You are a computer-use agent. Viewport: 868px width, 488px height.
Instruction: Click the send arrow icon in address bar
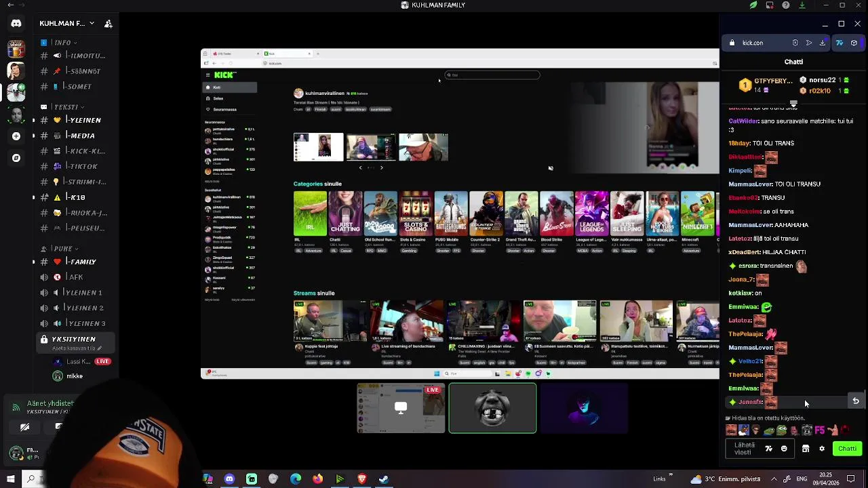pyautogui.click(x=809, y=43)
